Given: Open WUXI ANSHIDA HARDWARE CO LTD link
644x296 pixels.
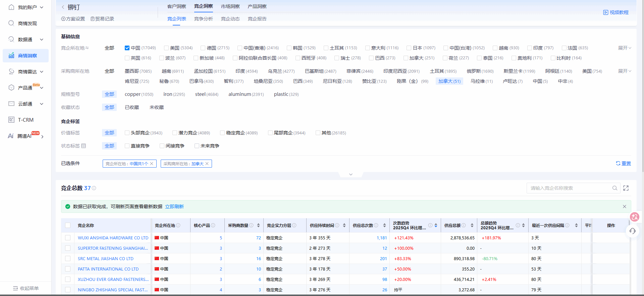Looking at the screenshot, I should 113,238.
